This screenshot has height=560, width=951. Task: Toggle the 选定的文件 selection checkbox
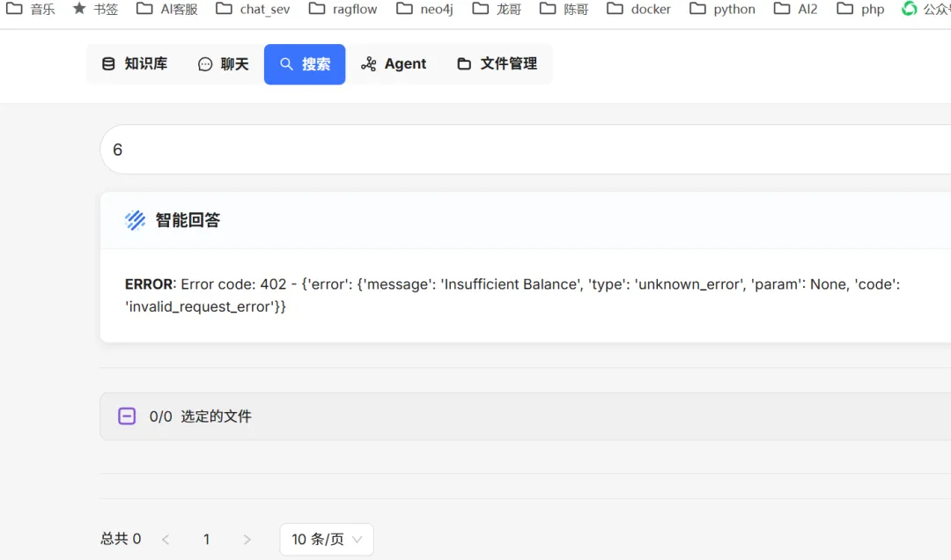coord(127,416)
